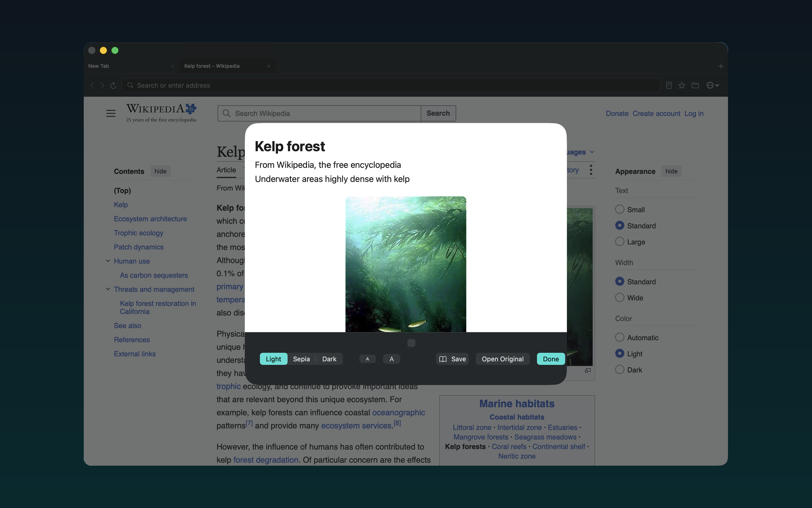This screenshot has width=812, height=508.
Task: Decrease reader font size with small A
Action: [367, 359]
